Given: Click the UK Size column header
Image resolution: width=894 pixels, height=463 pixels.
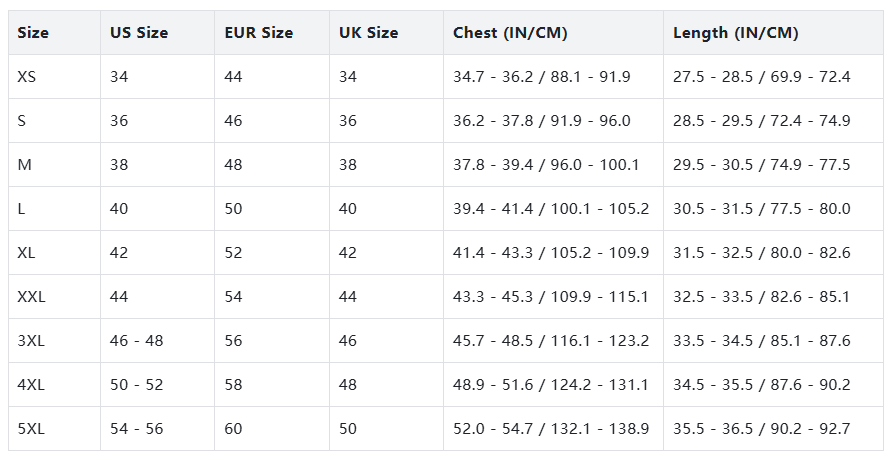Looking at the screenshot, I should tap(368, 33).
